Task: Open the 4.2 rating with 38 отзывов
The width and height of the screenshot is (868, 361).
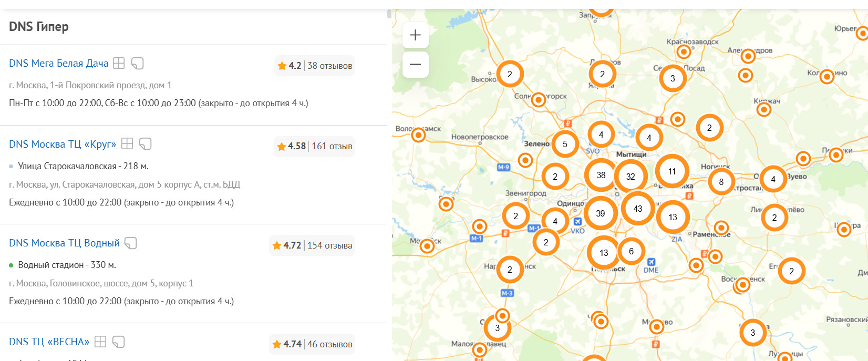Action: click(x=315, y=66)
